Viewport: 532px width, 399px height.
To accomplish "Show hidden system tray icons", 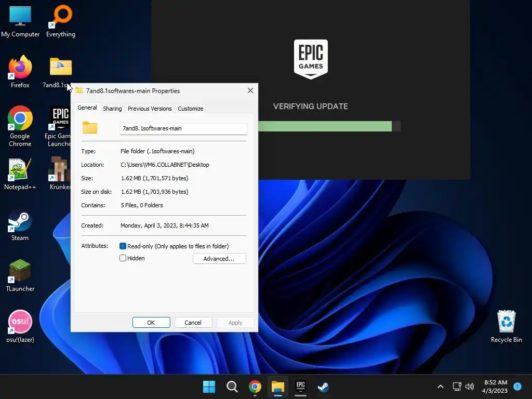I will coord(441,387).
